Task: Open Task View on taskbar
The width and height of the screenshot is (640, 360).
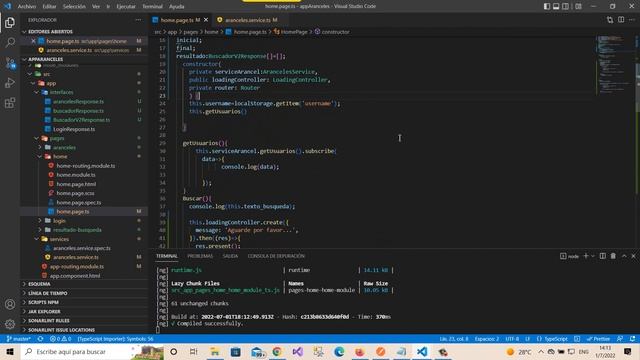Action: click(x=193, y=351)
